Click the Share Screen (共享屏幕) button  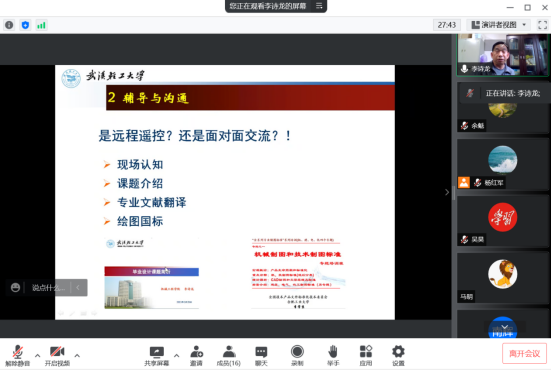click(157, 356)
